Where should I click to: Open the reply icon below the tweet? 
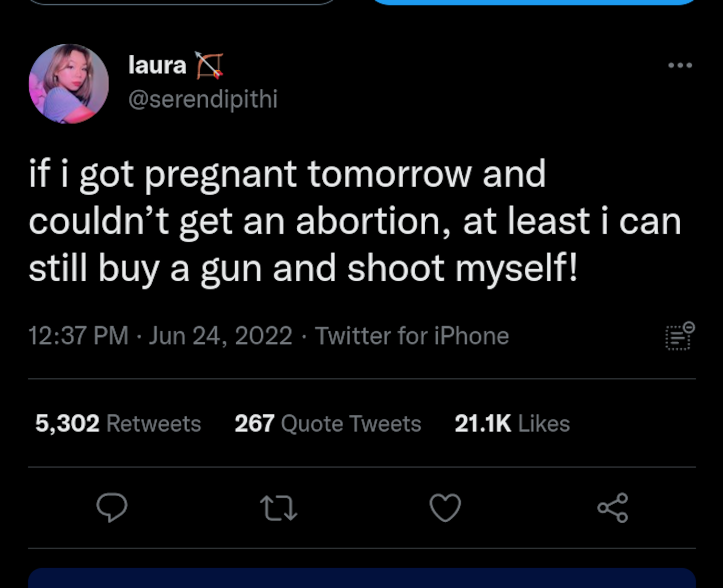(111, 507)
